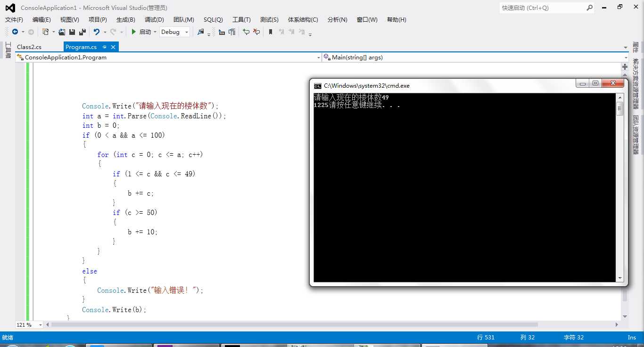
Task: Click the editor scroll-down arrow
Action: pyautogui.click(x=625, y=316)
